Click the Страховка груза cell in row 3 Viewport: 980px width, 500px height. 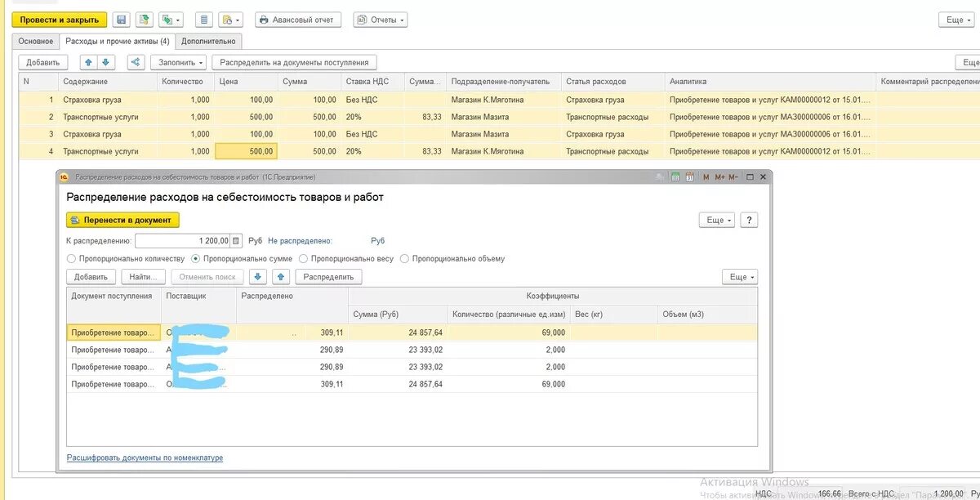[x=108, y=134]
